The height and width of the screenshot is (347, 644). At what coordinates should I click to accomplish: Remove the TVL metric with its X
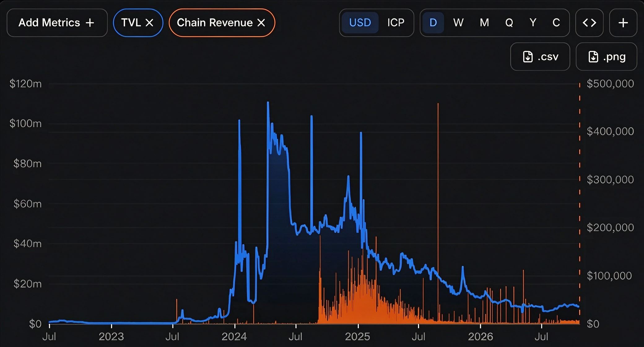click(150, 23)
